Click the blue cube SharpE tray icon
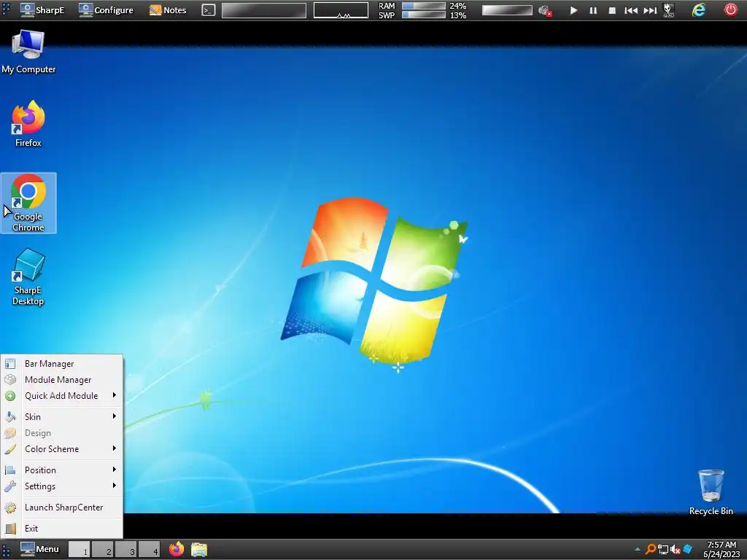This screenshot has width=747, height=560. tap(688, 550)
